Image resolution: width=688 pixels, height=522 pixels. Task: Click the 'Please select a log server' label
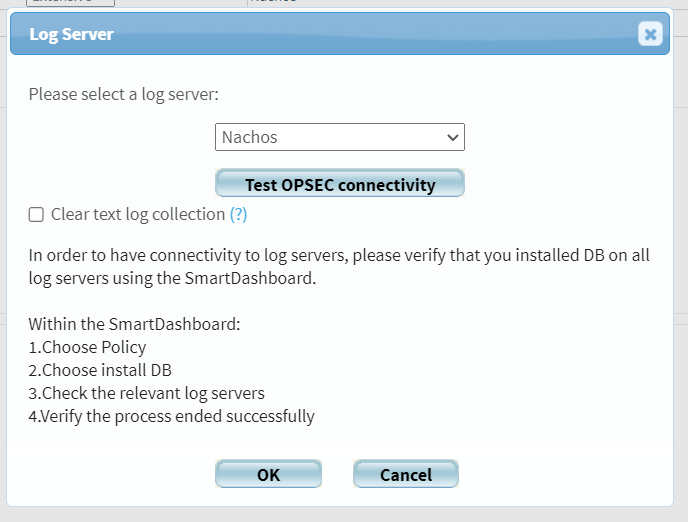pyautogui.click(x=123, y=94)
